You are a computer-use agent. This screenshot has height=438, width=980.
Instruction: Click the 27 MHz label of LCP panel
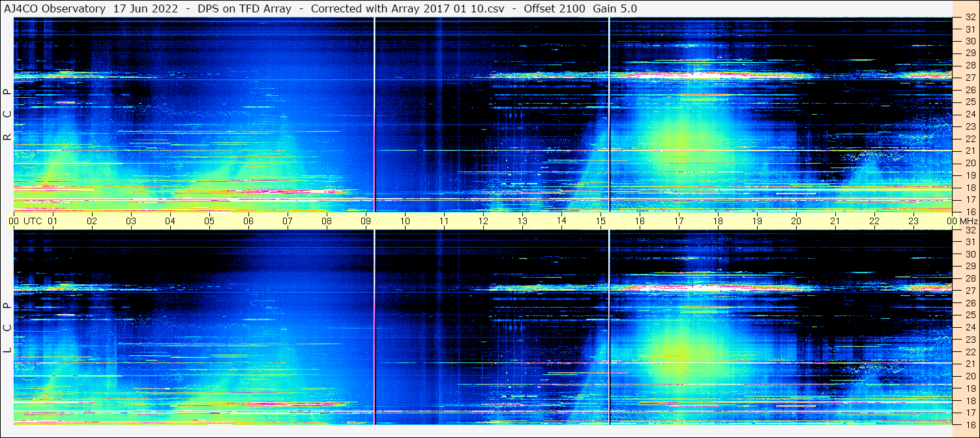click(x=970, y=291)
